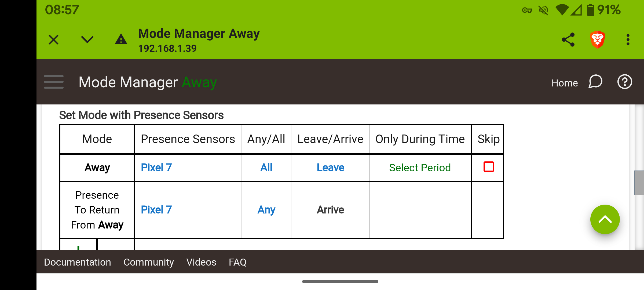The image size is (644, 290).
Task: Toggle the All setting for Away mode
Action: click(266, 168)
